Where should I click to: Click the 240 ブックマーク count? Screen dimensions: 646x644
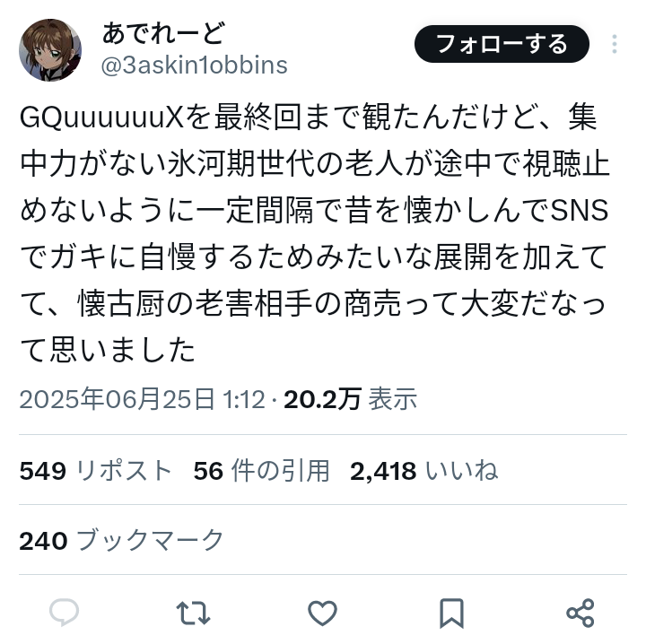121,540
